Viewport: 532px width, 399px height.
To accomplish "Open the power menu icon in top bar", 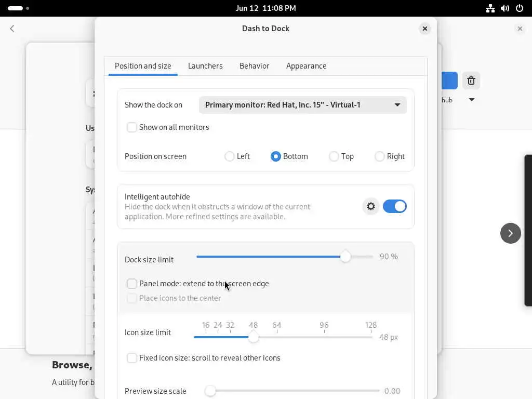I will (x=520, y=8).
